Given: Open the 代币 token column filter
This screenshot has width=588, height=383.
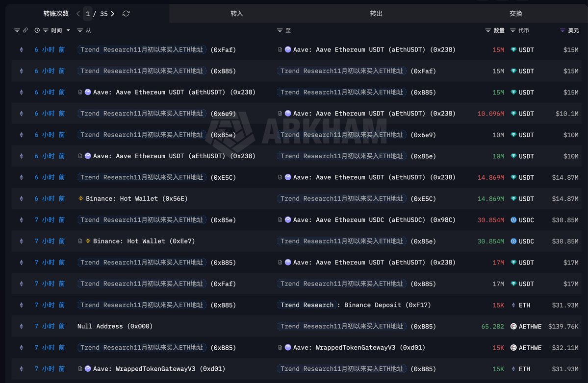Looking at the screenshot, I should click(x=513, y=30).
